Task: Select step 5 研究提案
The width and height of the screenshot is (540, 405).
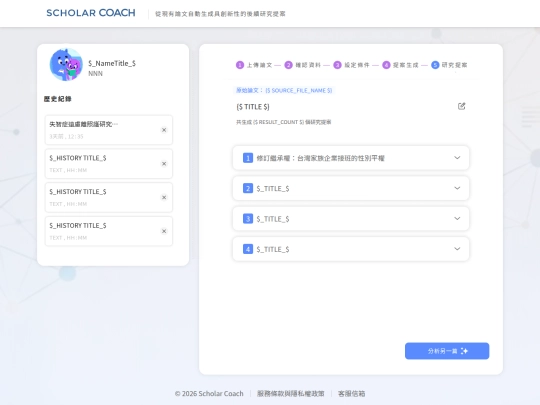Action: coord(449,65)
